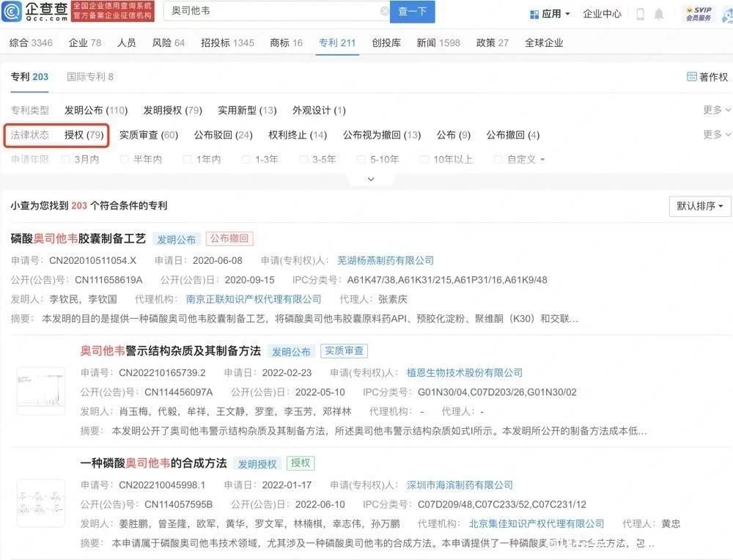Filter by 实用新型 (13)
Viewport: 733px width, 560px height.
247,111
